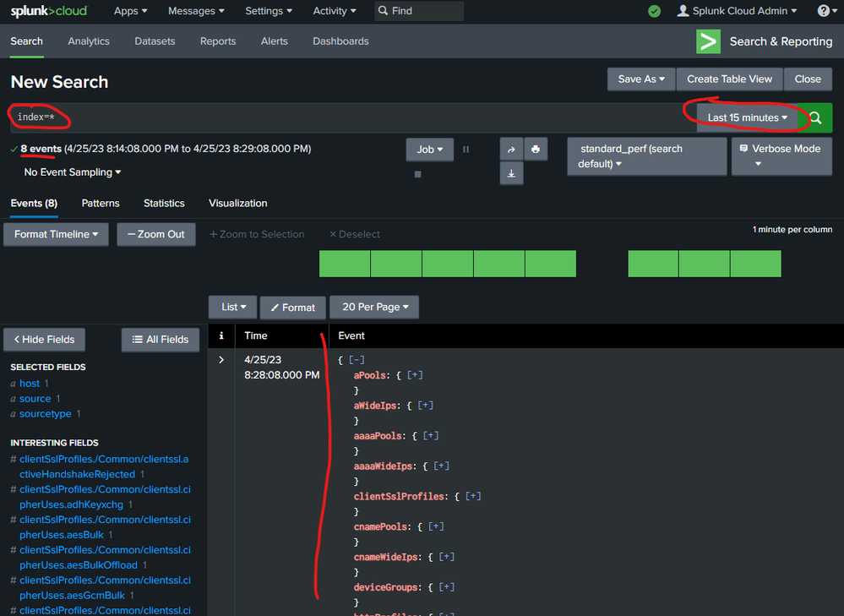Viewport: 844px width, 616px height.
Task: Expand the aWideIps JSON node
Action: coord(425,406)
